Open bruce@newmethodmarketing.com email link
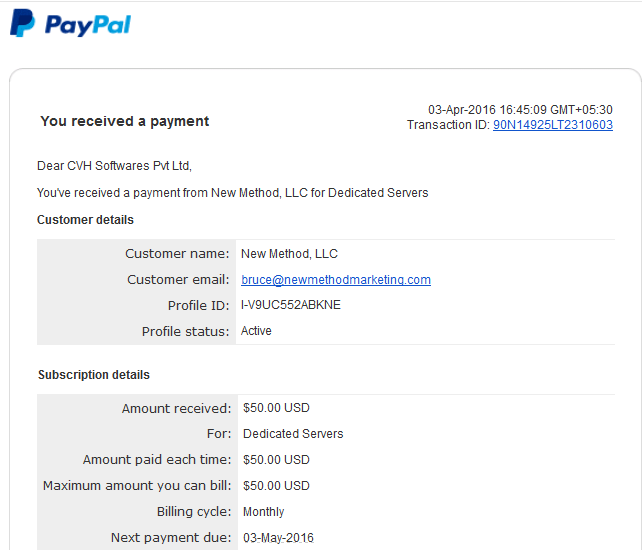This screenshot has width=642, height=551. click(x=336, y=280)
